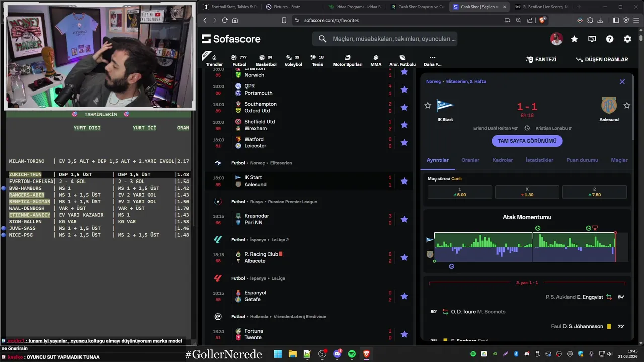
Task: Open the user profile avatar
Action: pyautogui.click(x=556, y=39)
